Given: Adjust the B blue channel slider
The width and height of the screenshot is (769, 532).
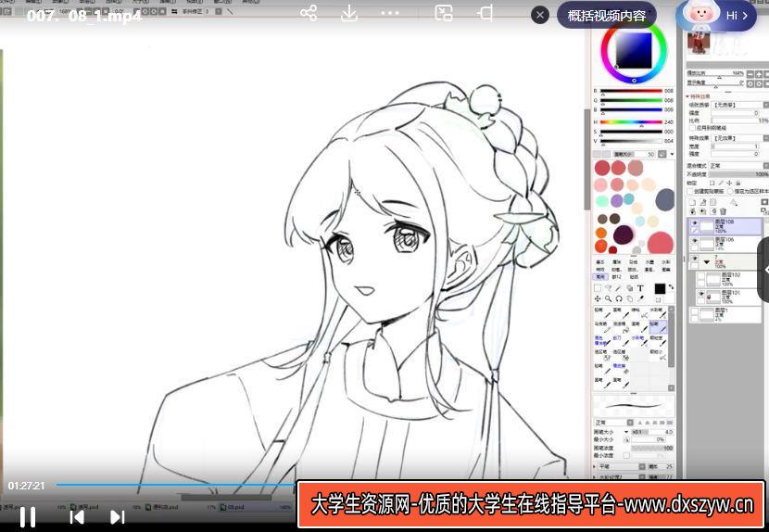Looking at the screenshot, I should 632,109.
